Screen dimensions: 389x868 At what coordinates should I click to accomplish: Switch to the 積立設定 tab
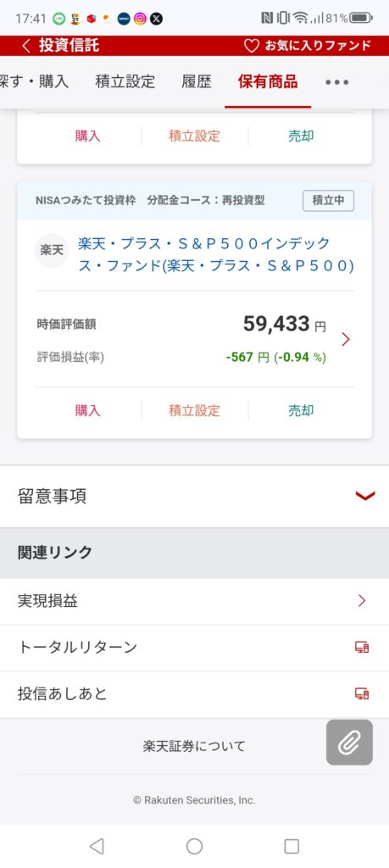pyautogui.click(x=125, y=82)
